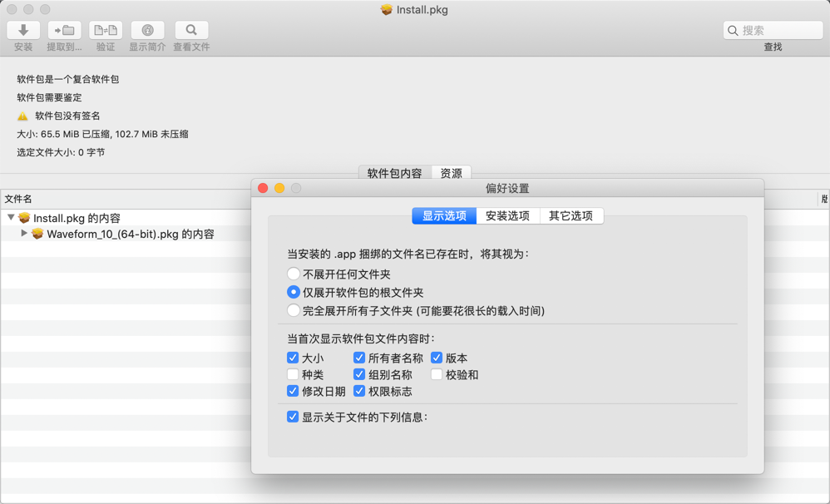Screen dimensions: 830x504
Task: Select the Install.pkg package icon
Action: (x=23, y=217)
